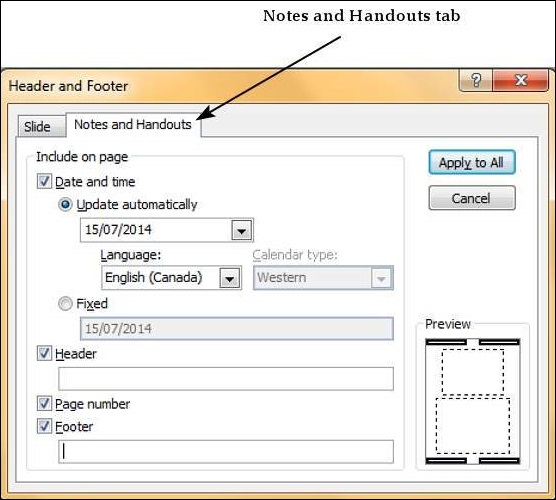Select the Update automatically radio button
The width and height of the screenshot is (556, 500).
pyautogui.click(x=65, y=205)
